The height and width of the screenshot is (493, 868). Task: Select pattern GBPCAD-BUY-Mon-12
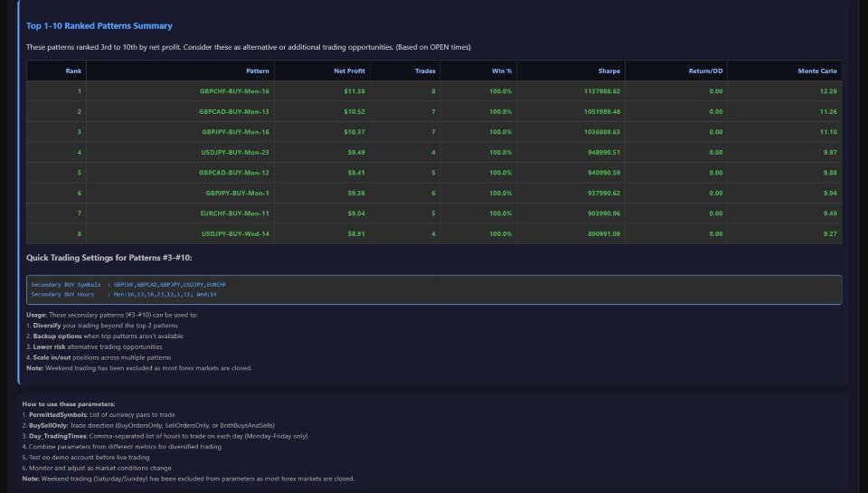(233, 173)
